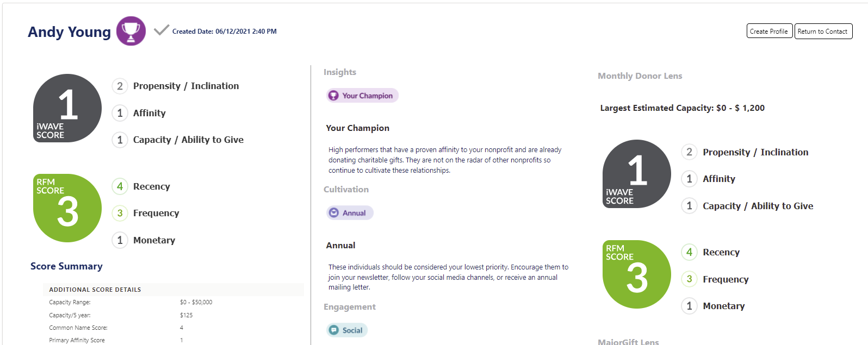Screen dimensions: 868x345
Task: Click the Frequency score indicator showing 3
Action: tap(120, 213)
